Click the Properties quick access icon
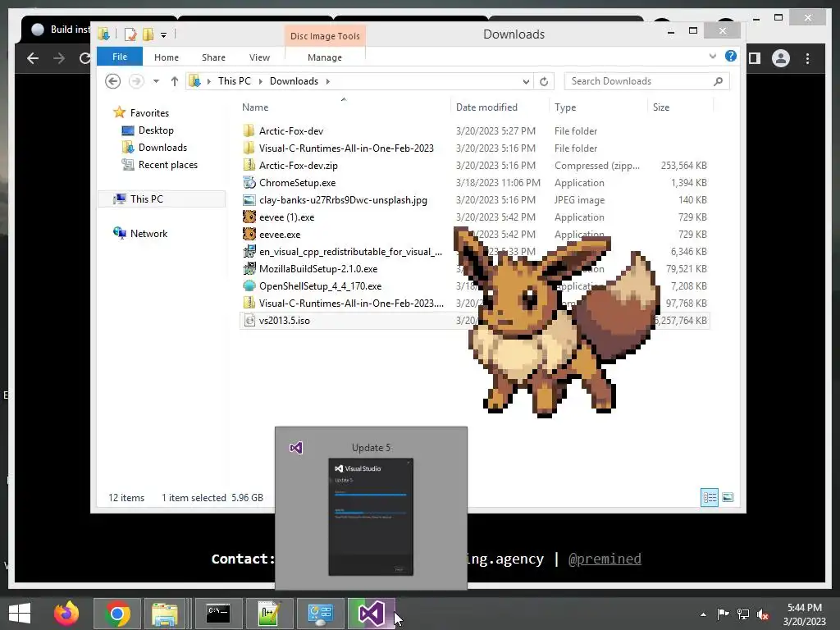Viewport: 840px width, 630px height. point(130,34)
